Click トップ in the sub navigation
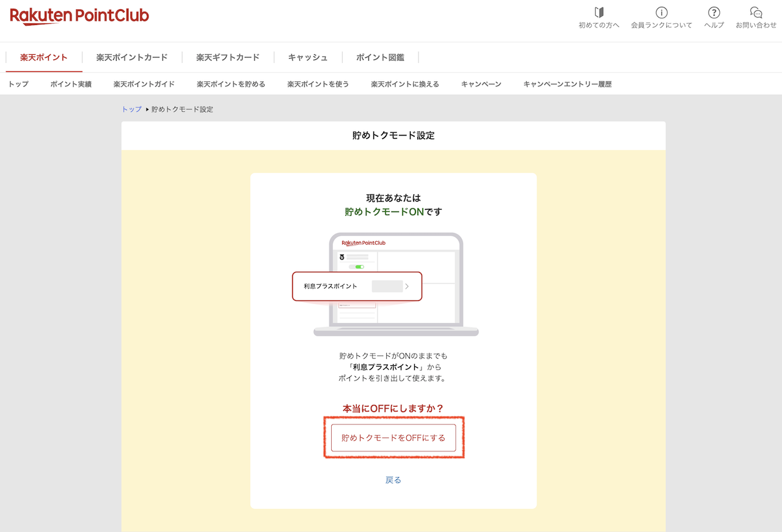The image size is (782, 532). 18,84
